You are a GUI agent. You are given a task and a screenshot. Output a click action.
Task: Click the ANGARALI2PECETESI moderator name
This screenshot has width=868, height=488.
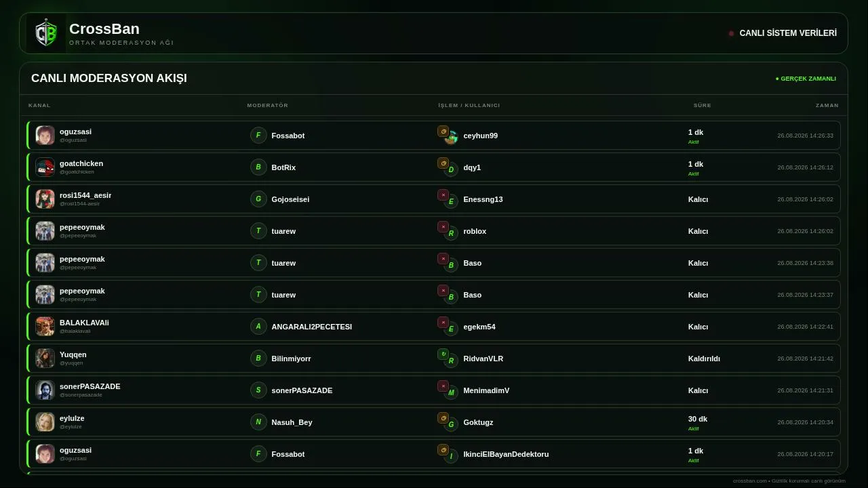[x=312, y=327]
